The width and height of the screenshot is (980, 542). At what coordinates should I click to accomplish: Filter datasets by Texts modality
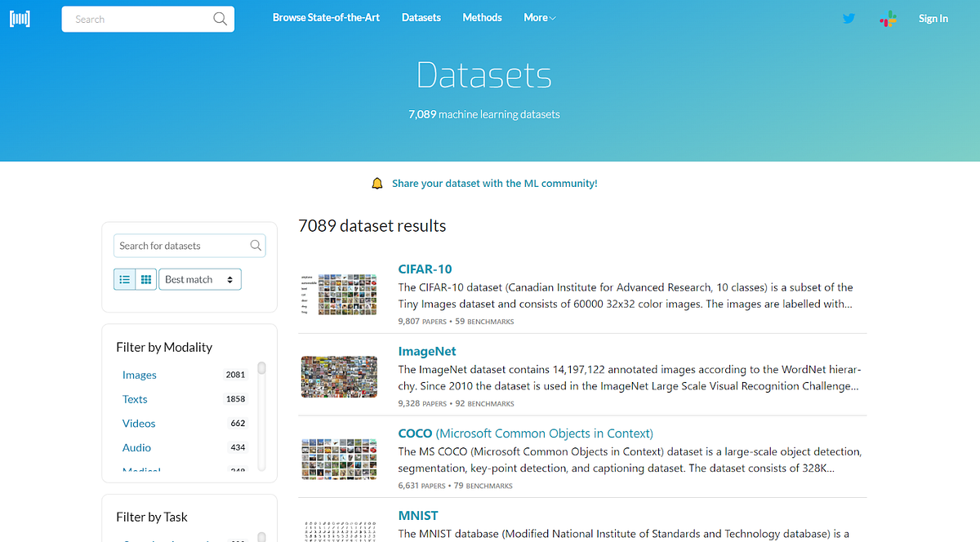point(135,399)
